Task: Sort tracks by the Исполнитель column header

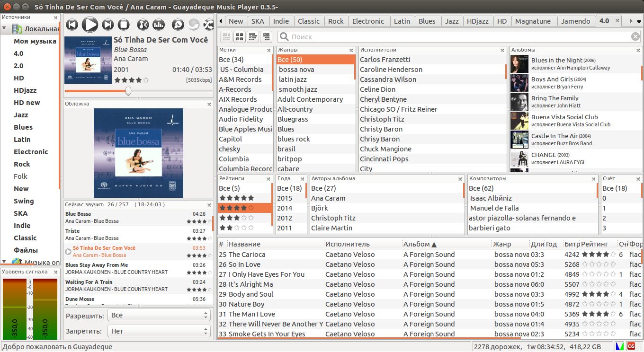Action: (x=348, y=244)
